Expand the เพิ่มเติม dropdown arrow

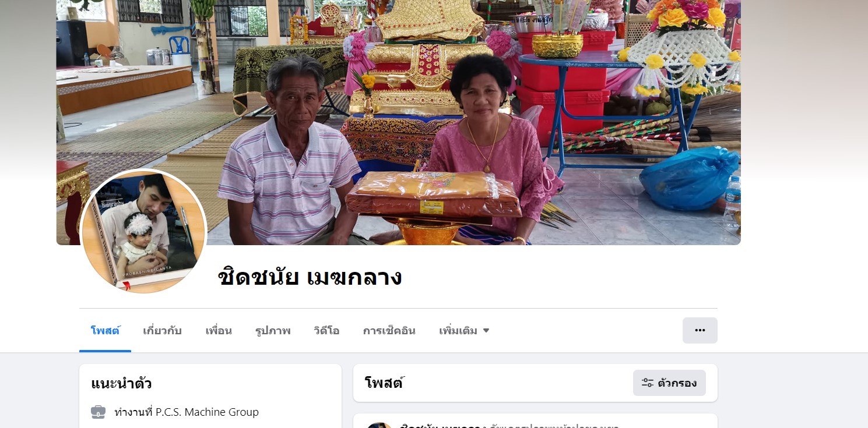pyautogui.click(x=486, y=331)
